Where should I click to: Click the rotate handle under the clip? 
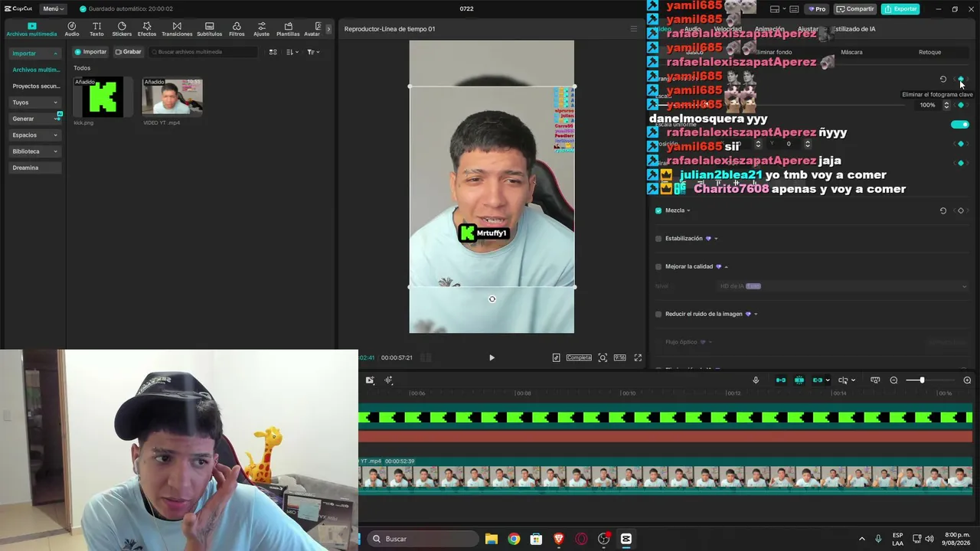[x=492, y=299]
